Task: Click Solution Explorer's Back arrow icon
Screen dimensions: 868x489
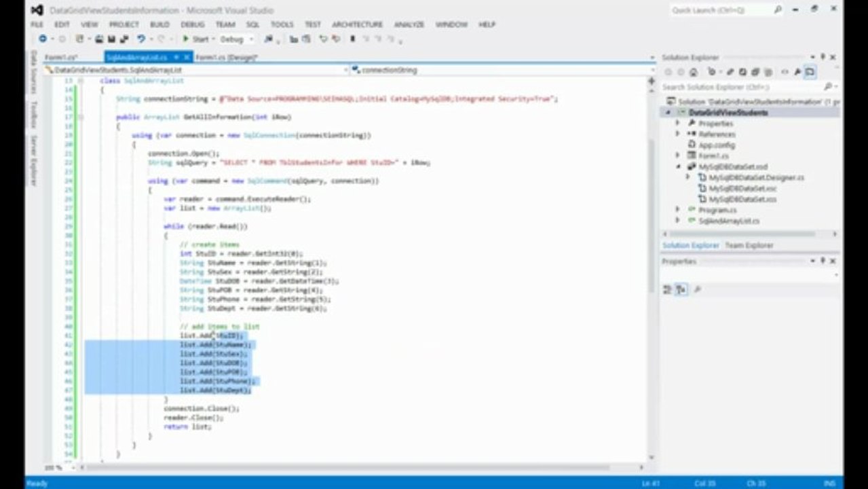Action: (668, 72)
